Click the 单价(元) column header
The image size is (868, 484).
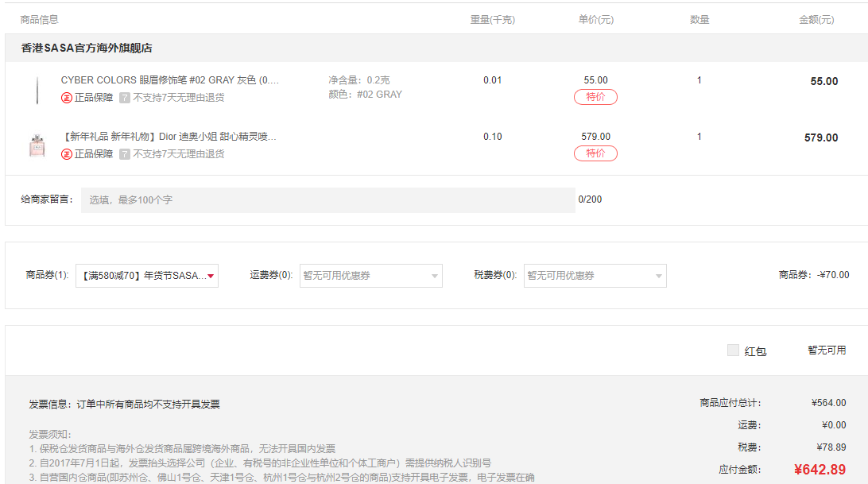(x=596, y=20)
